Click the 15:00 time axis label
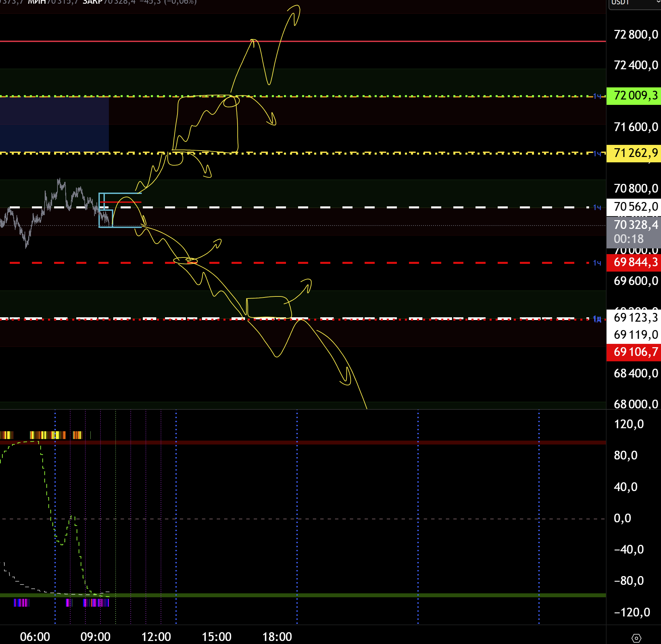The width and height of the screenshot is (661, 644). pos(216,637)
